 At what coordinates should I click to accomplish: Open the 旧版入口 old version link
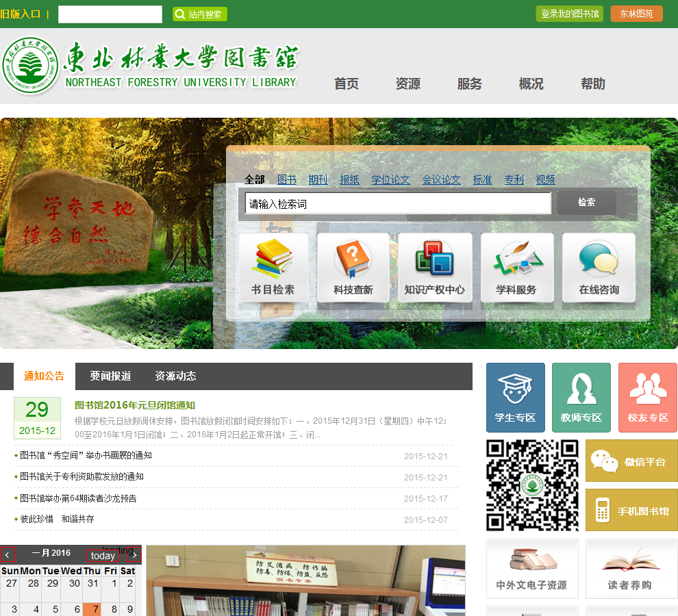pos(21,14)
